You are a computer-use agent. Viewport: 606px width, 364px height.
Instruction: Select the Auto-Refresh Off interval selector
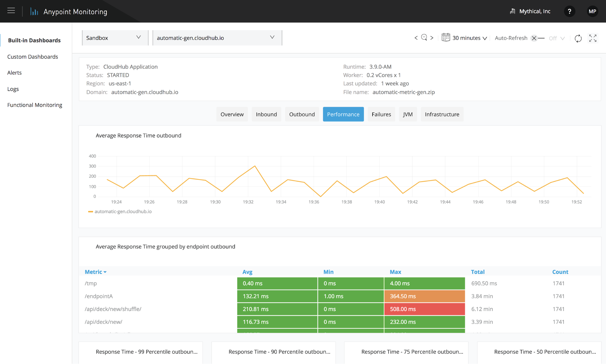pos(557,38)
